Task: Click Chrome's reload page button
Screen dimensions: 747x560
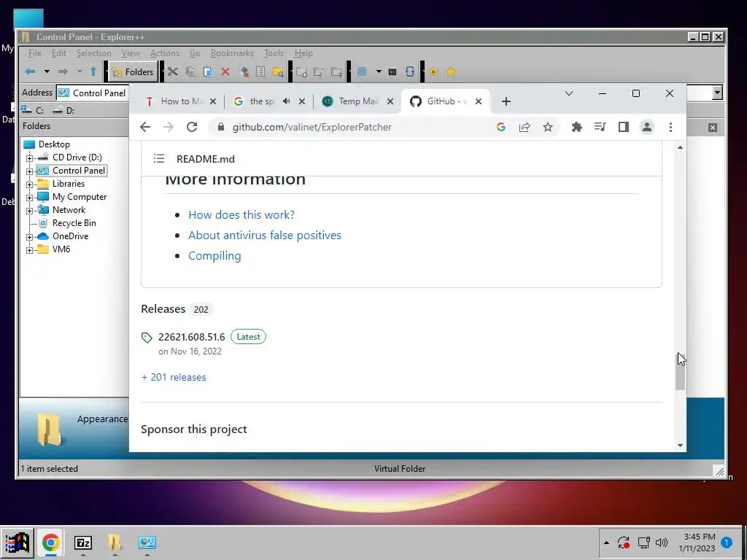Action: 192,127
